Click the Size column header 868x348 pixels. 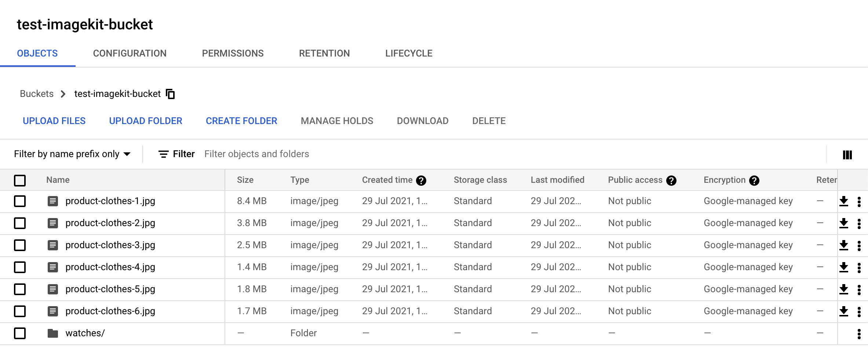245,180
